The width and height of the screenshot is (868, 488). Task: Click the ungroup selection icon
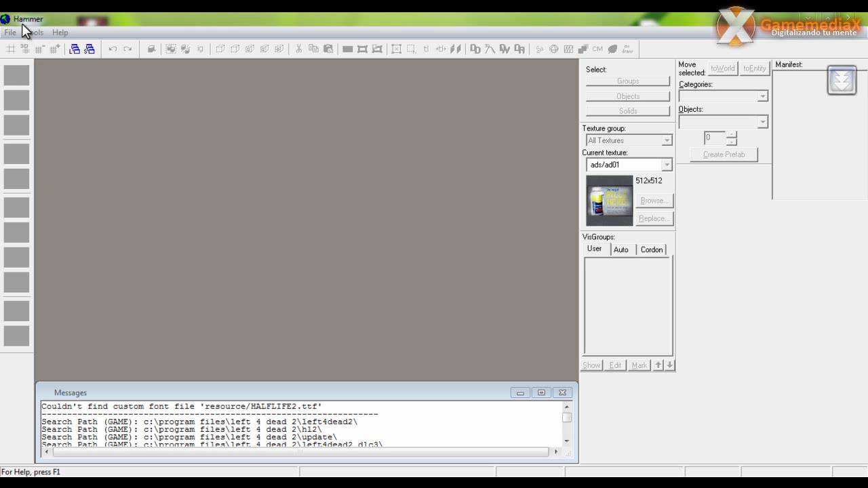(x=185, y=49)
